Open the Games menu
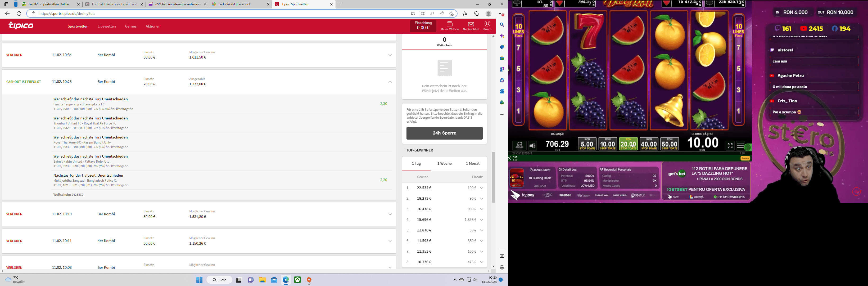868x286 pixels. click(x=130, y=26)
